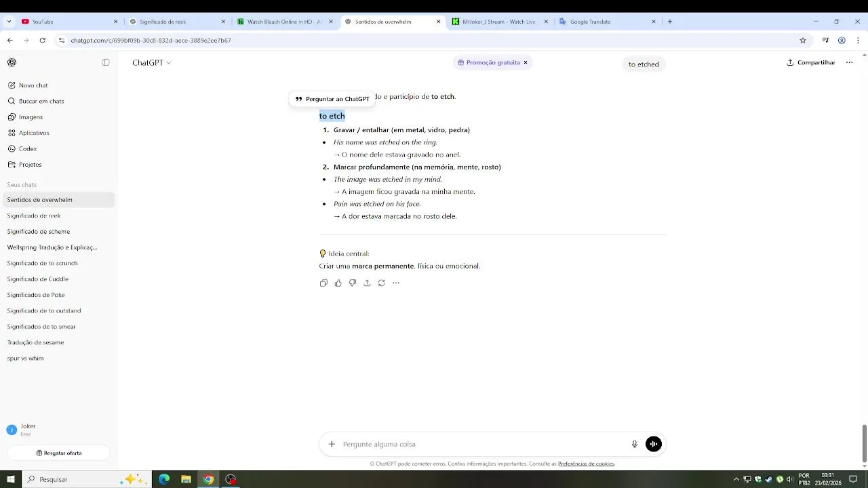The height and width of the screenshot is (488, 868).
Task: Open more response actions ellipsis
Action: [396, 283]
